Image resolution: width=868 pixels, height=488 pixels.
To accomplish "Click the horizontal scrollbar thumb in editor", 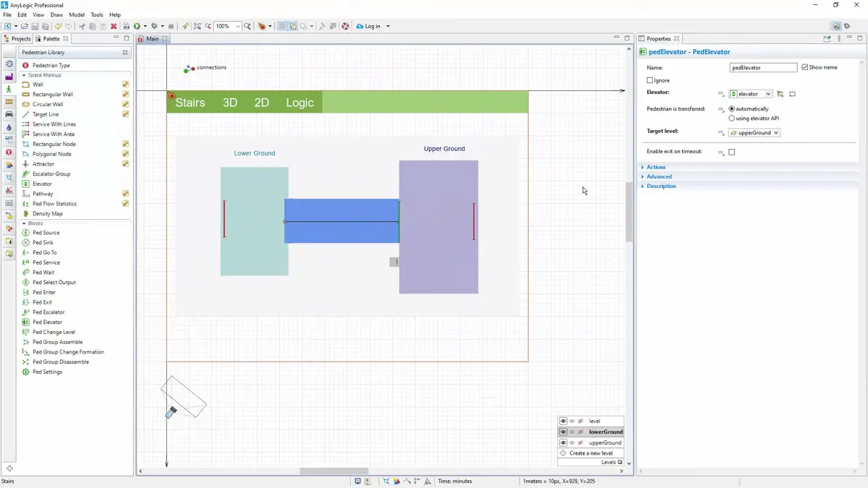I will [x=334, y=471].
